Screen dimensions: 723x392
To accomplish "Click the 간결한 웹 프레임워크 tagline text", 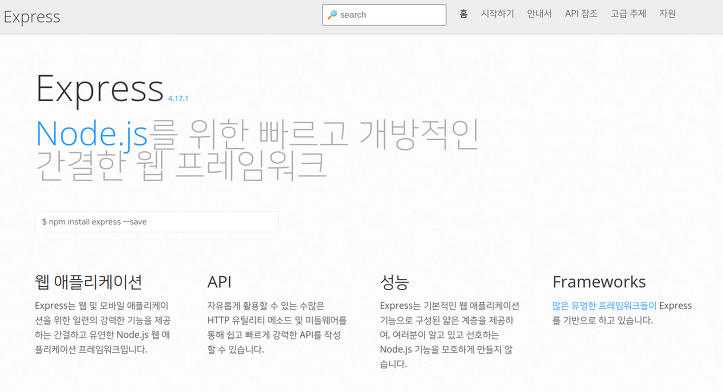I will [x=181, y=165].
